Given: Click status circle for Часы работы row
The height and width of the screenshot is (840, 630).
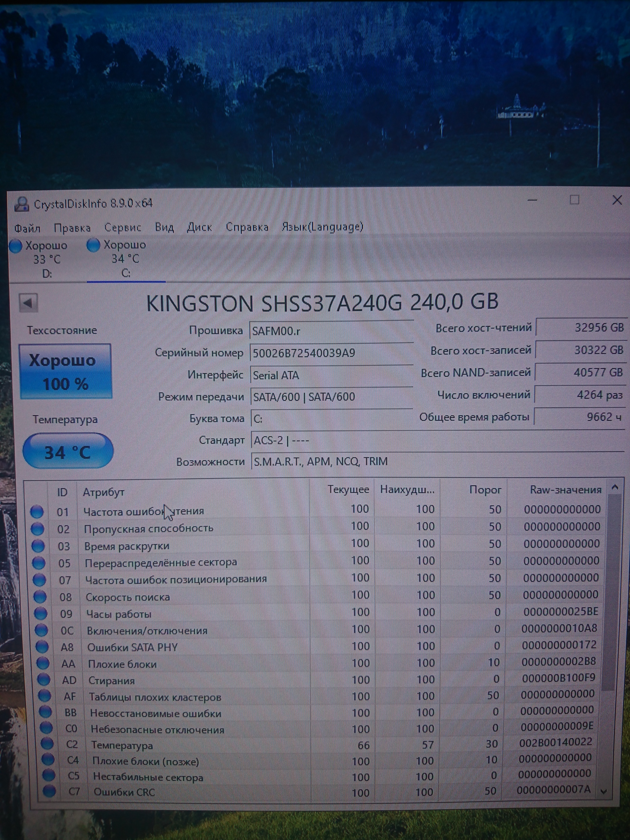Looking at the screenshot, I should pyautogui.click(x=41, y=614).
